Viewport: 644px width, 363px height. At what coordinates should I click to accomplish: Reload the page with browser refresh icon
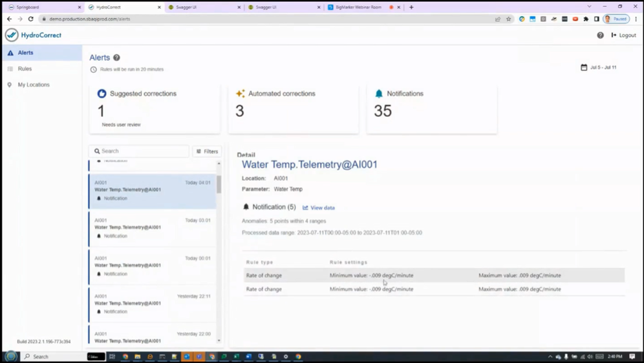(31, 19)
